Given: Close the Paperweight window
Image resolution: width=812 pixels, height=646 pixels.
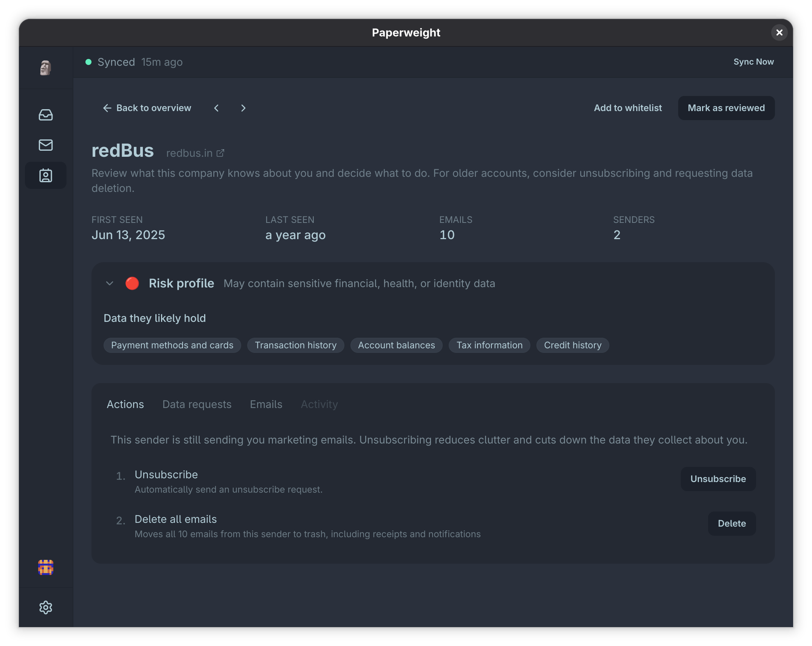Looking at the screenshot, I should 779,32.
